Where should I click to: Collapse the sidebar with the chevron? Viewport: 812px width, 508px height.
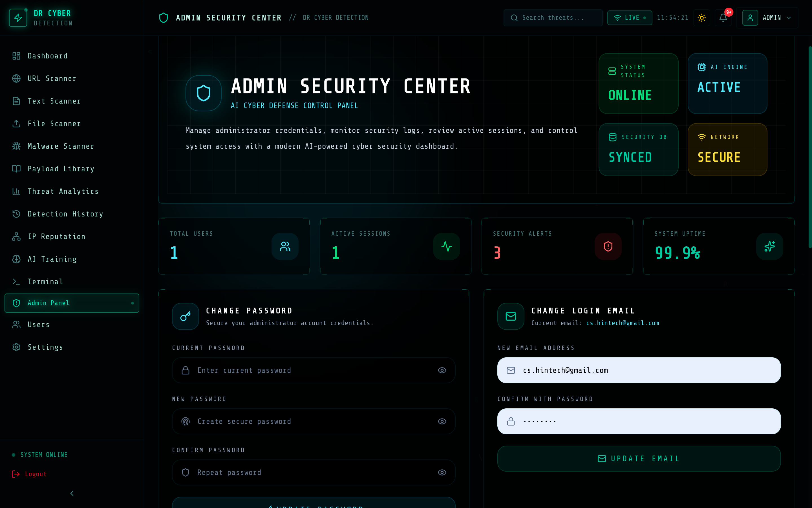click(72, 493)
